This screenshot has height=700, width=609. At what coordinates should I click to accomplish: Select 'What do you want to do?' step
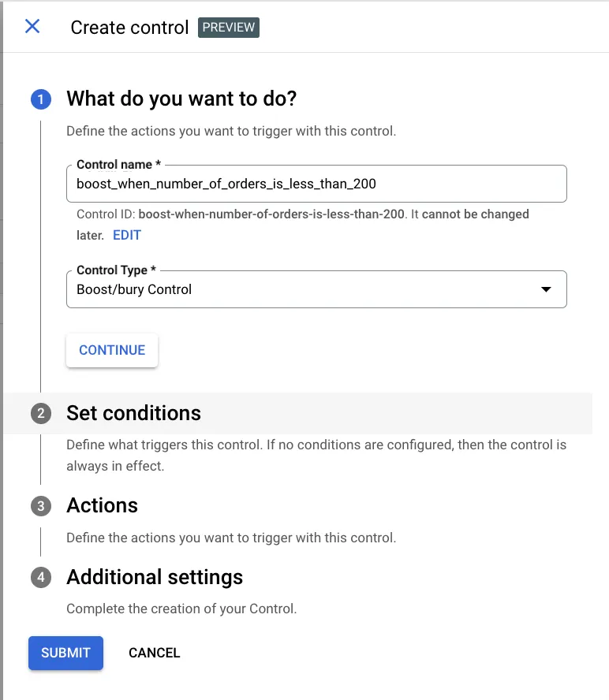181,99
